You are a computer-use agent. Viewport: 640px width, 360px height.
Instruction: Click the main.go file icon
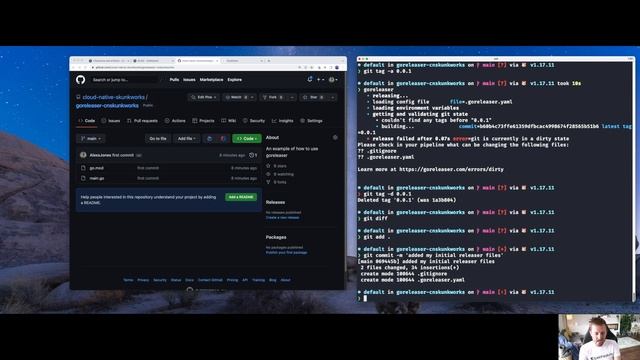pyautogui.click(x=83, y=178)
